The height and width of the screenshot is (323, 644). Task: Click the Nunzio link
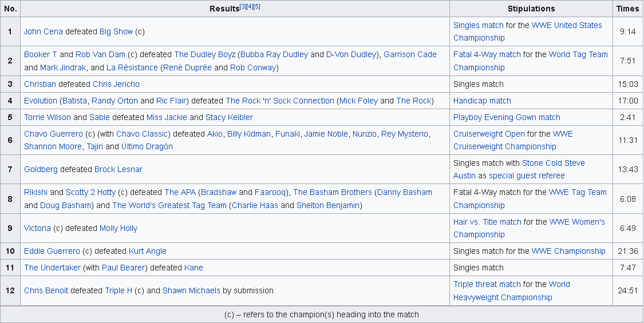point(365,134)
